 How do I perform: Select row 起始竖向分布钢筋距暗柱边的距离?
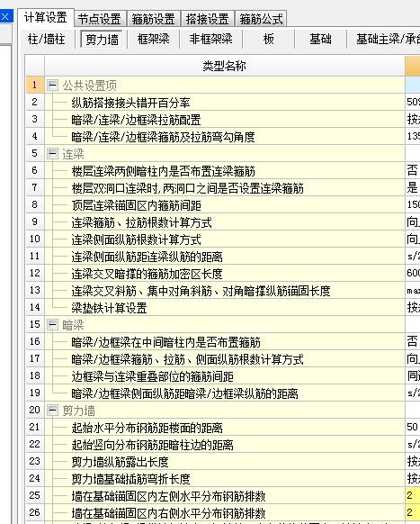[224, 444]
